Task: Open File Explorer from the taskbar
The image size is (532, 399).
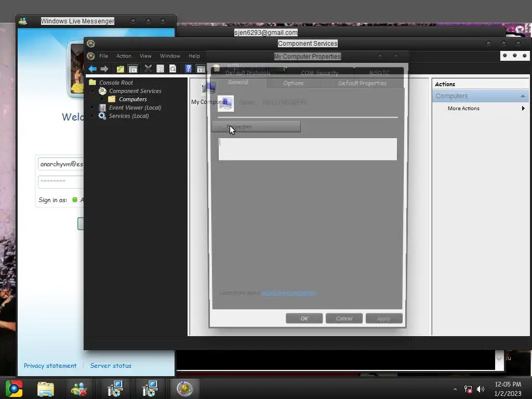Action: click(46, 389)
